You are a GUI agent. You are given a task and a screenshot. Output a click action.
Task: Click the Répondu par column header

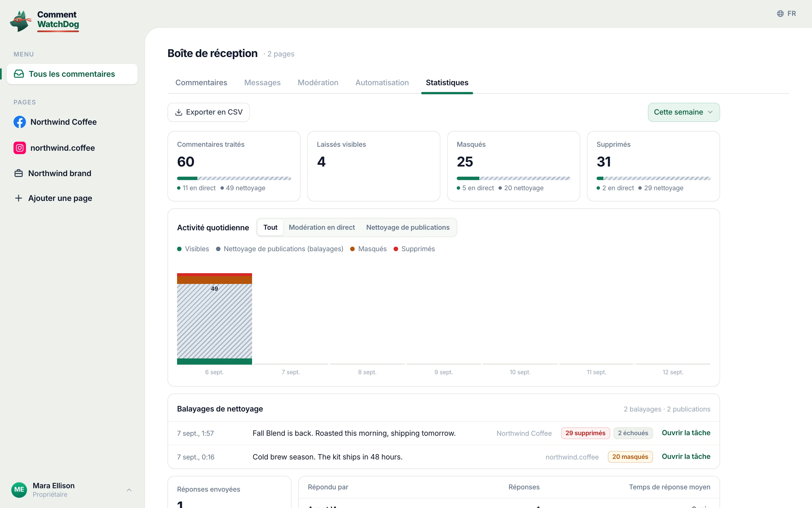[328, 487]
